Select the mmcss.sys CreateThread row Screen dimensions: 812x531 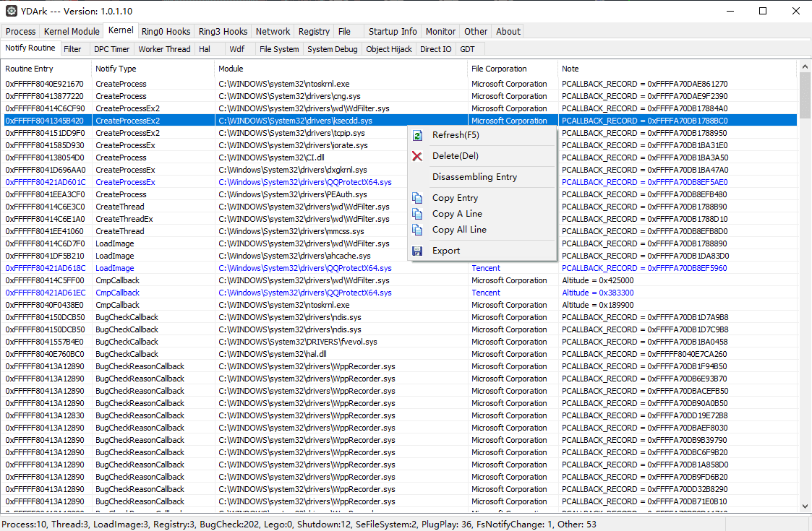coord(398,231)
